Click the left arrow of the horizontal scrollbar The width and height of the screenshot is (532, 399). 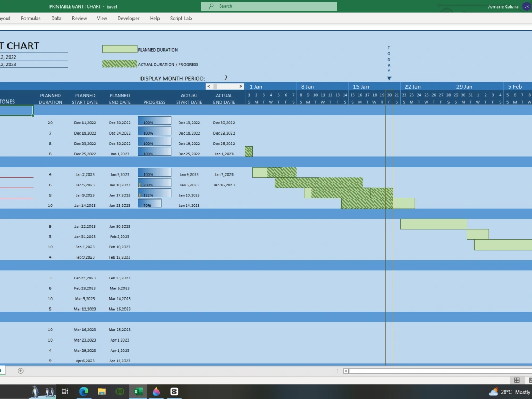[346, 371]
